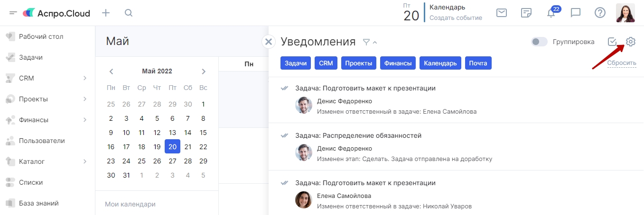Open the user profile avatar
644x215 pixels.
[x=625, y=13]
